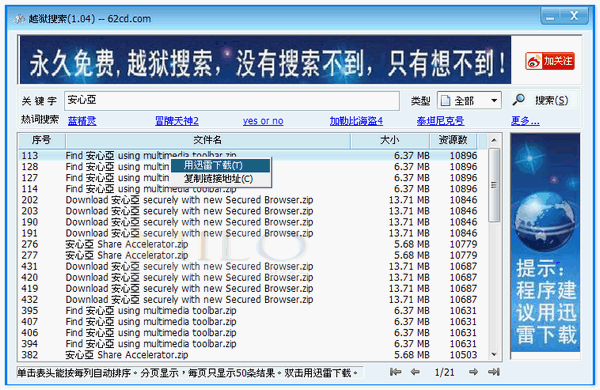Open hot search link 泰坦尼克号
The height and width of the screenshot is (390, 600).
coord(440,121)
